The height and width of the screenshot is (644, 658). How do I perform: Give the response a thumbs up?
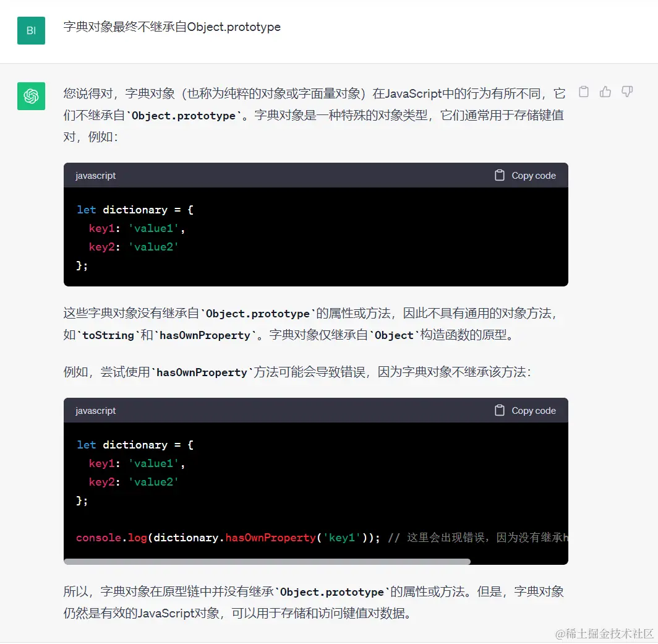[x=605, y=92]
